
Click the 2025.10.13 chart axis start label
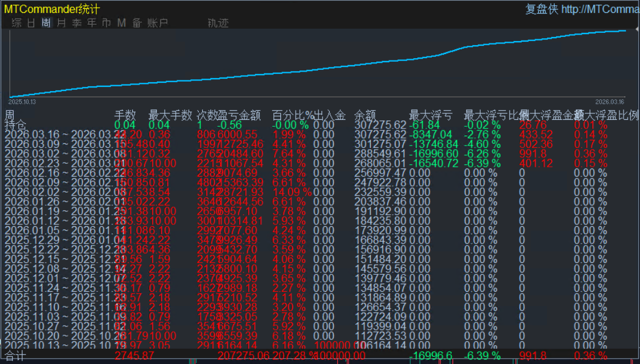click(x=22, y=102)
